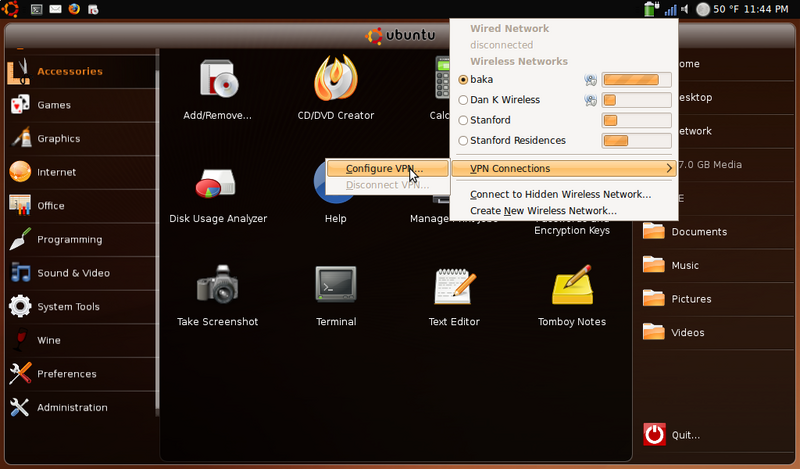Choose Configure VPN menu entry
The image size is (800, 469).
pos(388,168)
